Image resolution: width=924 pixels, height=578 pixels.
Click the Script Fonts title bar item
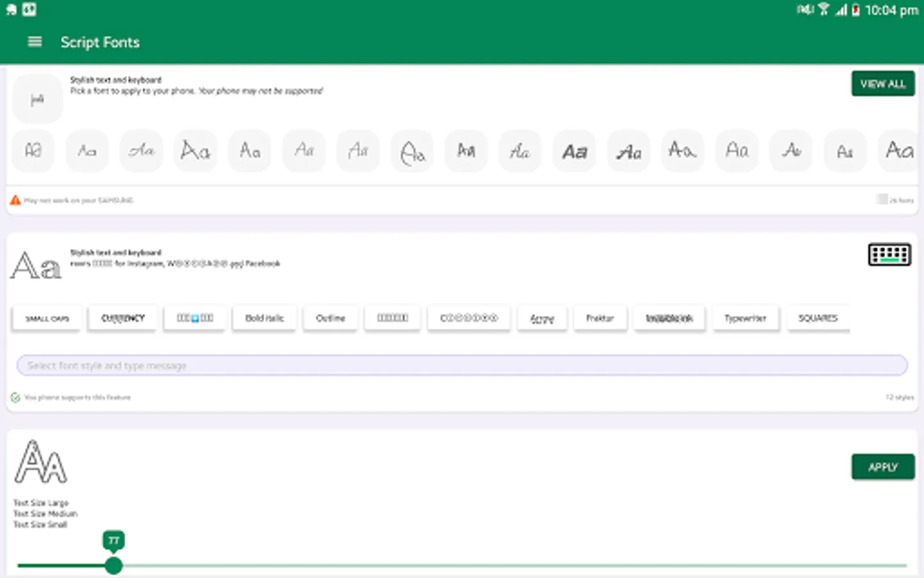click(100, 42)
